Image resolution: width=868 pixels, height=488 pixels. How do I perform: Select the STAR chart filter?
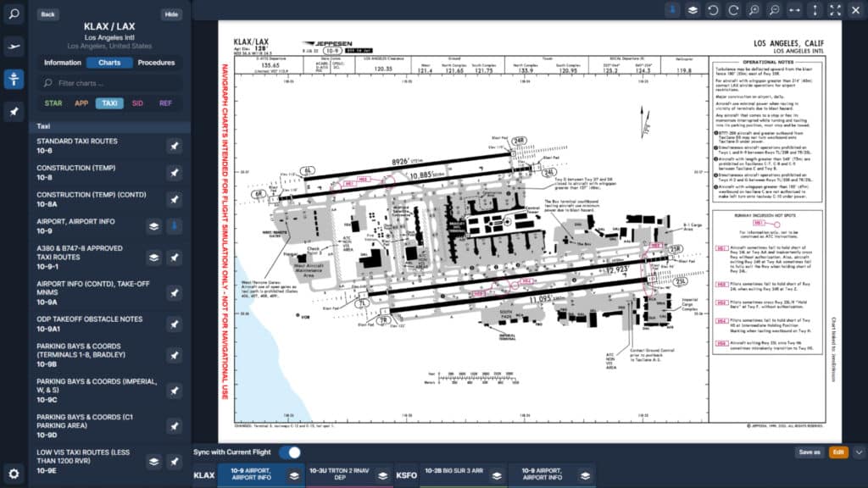53,103
